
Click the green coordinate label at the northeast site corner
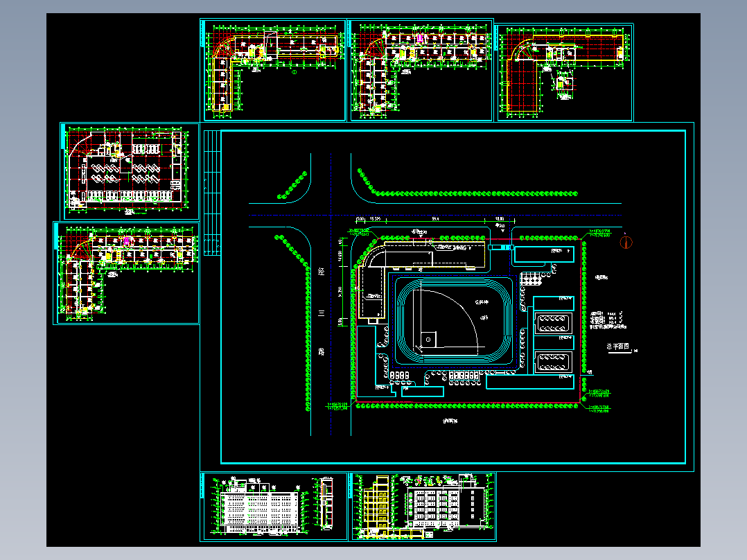(599, 233)
